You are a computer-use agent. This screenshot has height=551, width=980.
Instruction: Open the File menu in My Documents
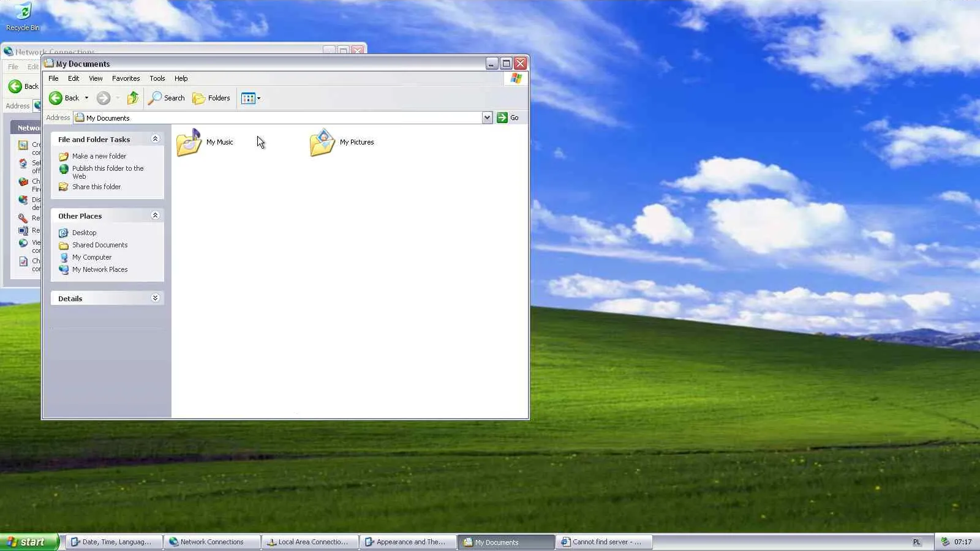pos(54,78)
